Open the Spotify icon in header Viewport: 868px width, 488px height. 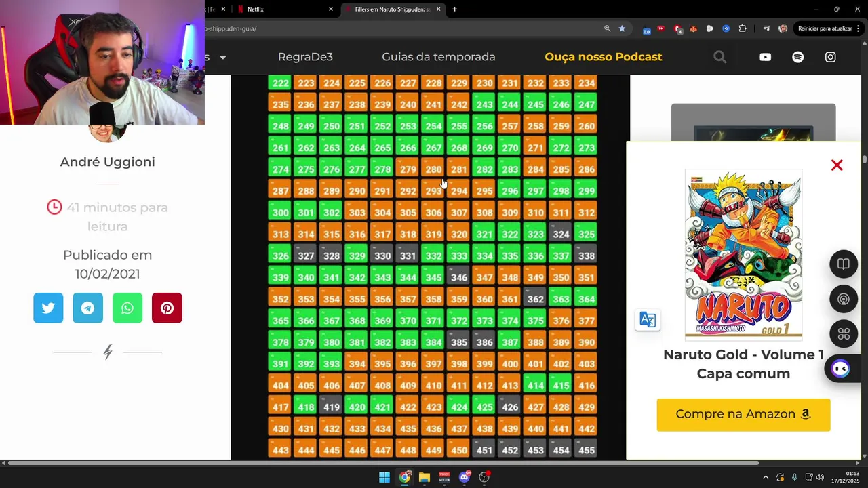coord(798,57)
